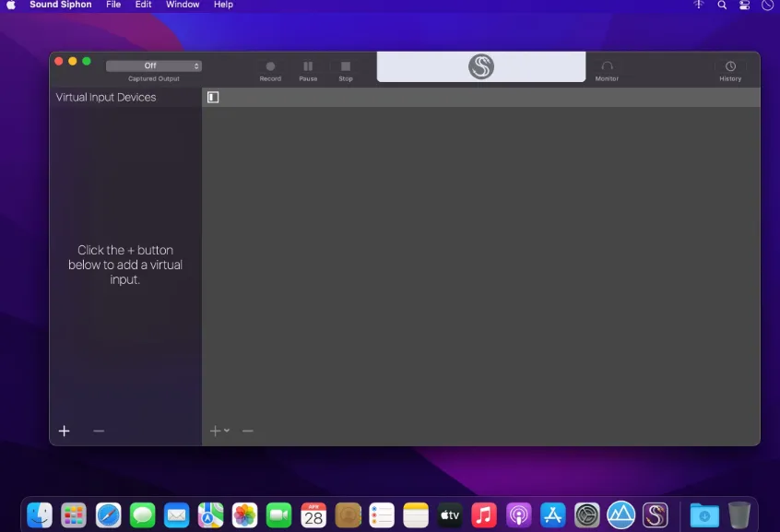Viewport: 780px width, 532px height.
Task: Stop the recording
Action: pos(346,71)
